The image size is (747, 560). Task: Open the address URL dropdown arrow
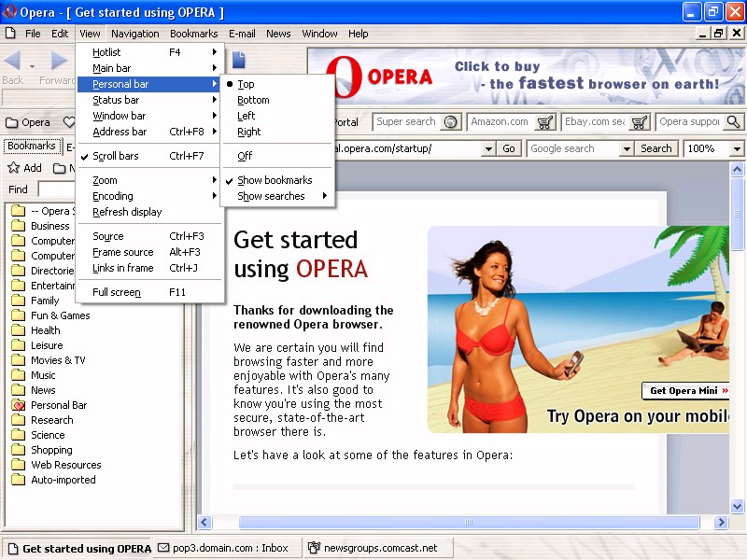488,148
